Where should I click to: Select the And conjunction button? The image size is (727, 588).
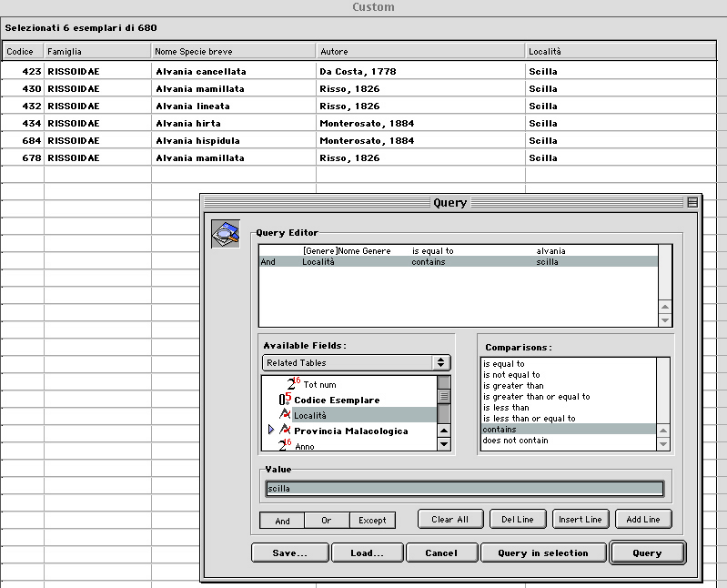click(282, 521)
